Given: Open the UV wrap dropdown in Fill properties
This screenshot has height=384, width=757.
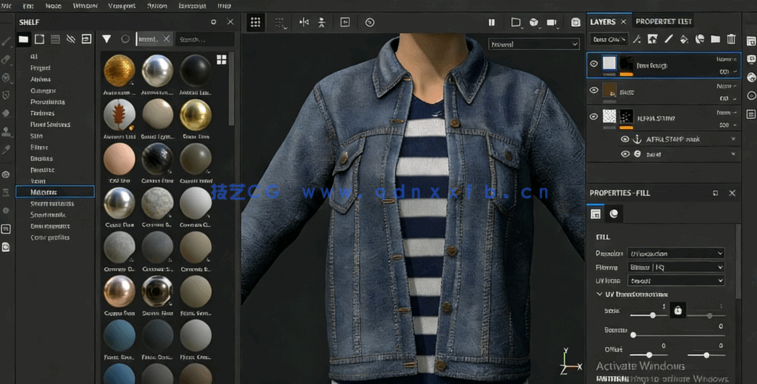Looking at the screenshot, I should 676,280.
